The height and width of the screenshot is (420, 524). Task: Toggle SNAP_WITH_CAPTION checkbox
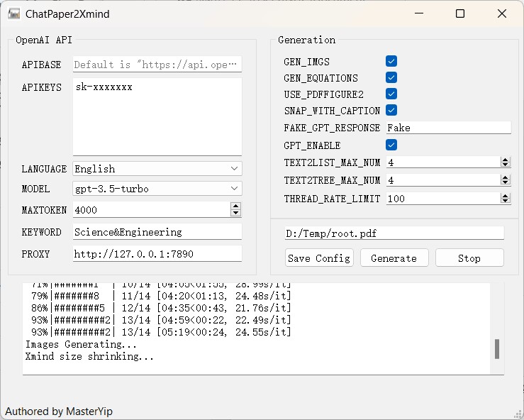pos(391,110)
